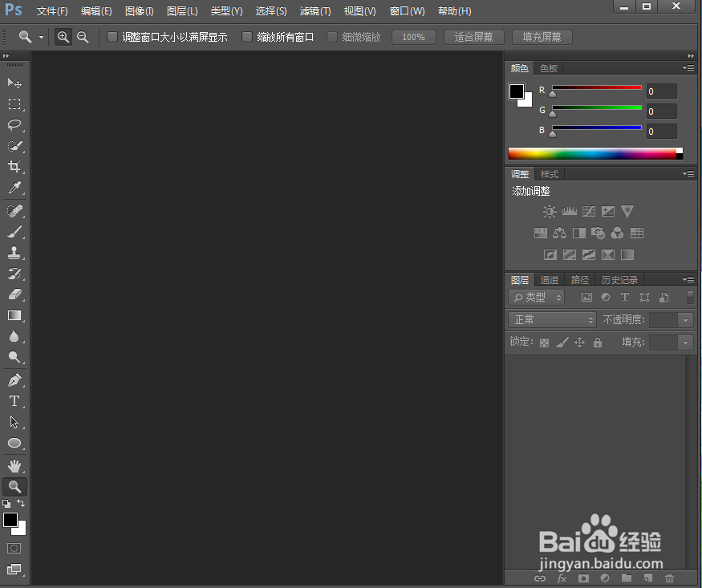Create a new layer
The width and height of the screenshot is (702, 588).
tap(647, 578)
